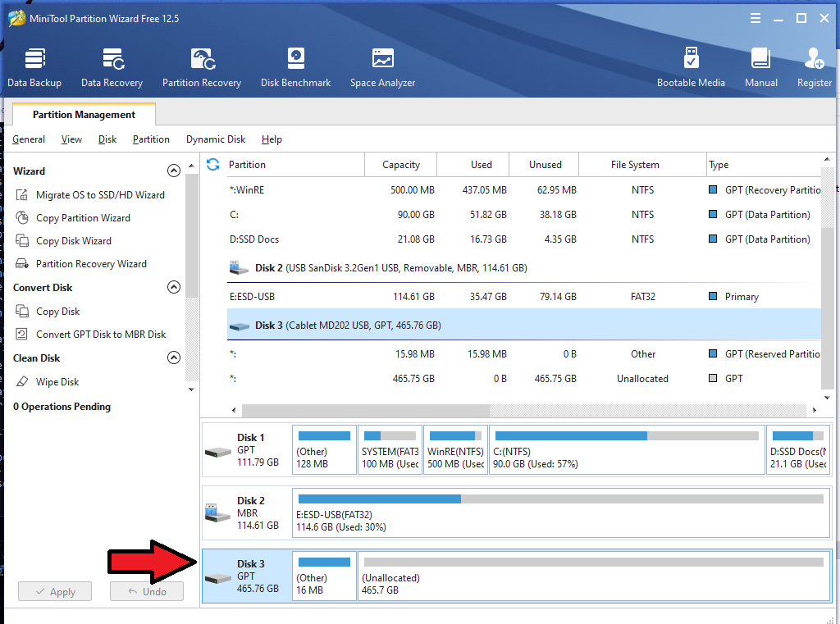Select the 15.98 MB Other partition row

pos(524,354)
